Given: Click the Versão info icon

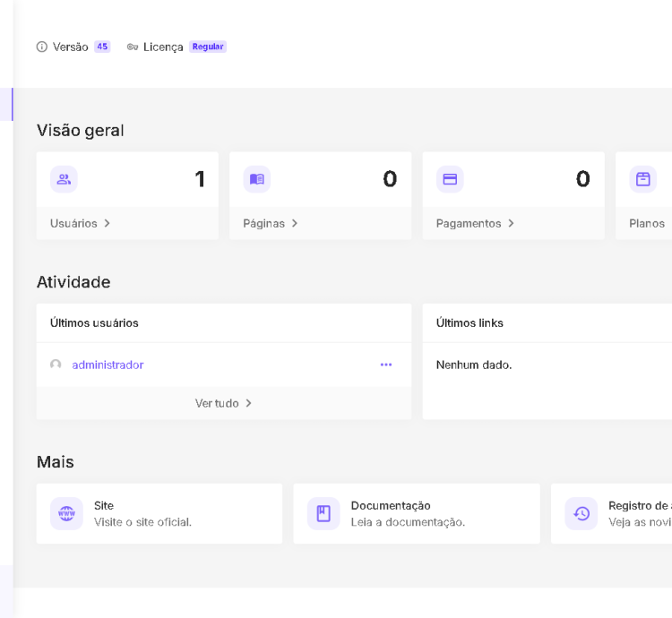Looking at the screenshot, I should point(41,47).
